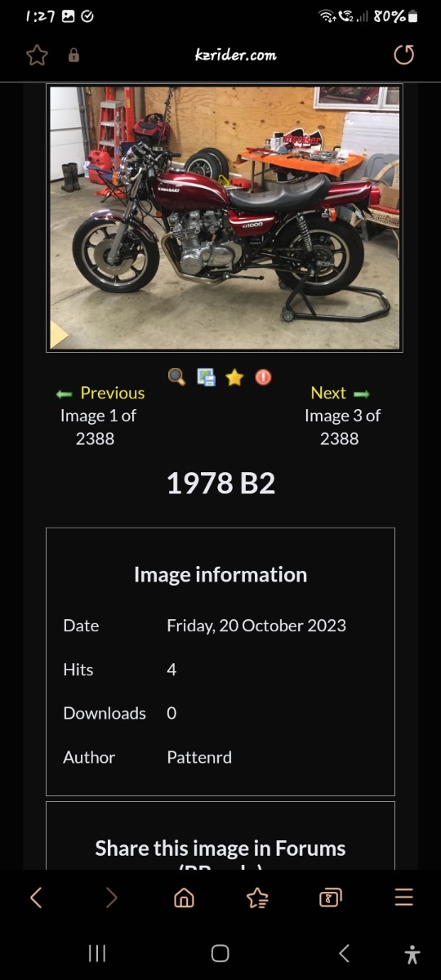Viewport: 441px width, 980px height.
Task: Open the browser home page icon
Action: coord(184,898)
